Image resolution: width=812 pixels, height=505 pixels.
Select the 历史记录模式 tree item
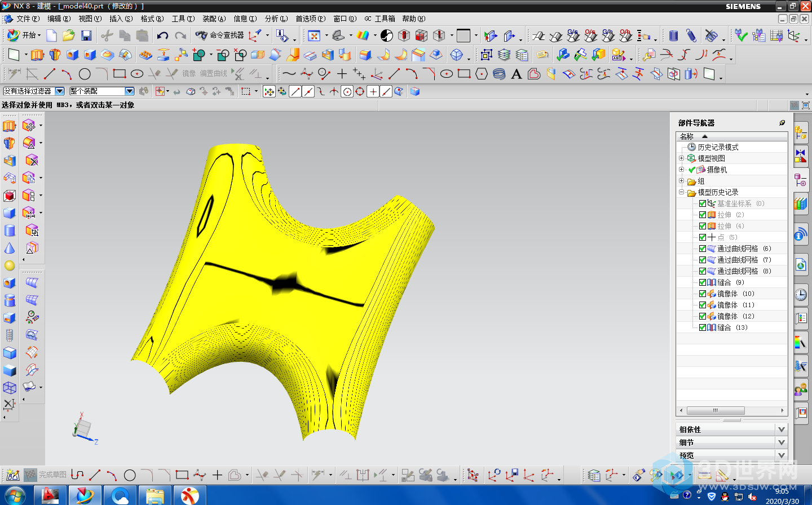click(x=717, y=147)
